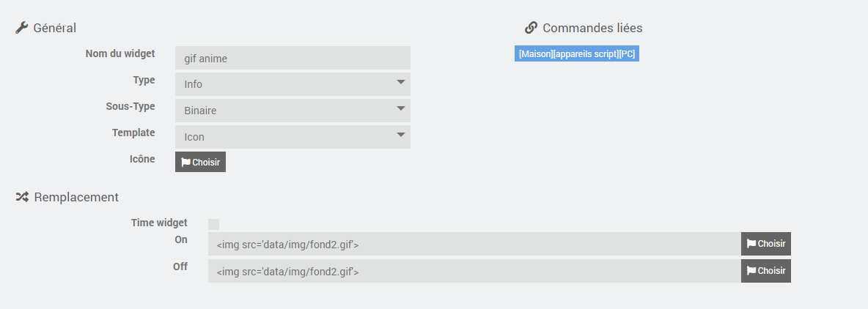Click into the On replacement text field
This screenshot has height=309, width=868.
click(x=474, y=244)
